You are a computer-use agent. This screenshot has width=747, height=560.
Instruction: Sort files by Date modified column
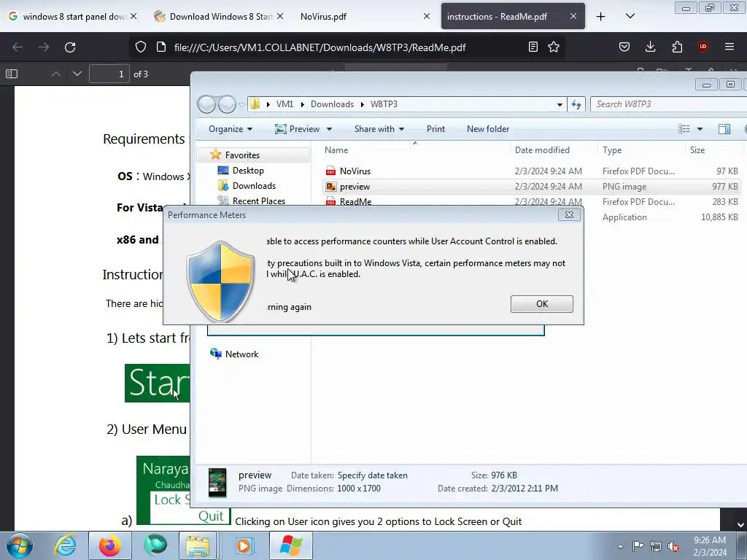pos(554,150)
